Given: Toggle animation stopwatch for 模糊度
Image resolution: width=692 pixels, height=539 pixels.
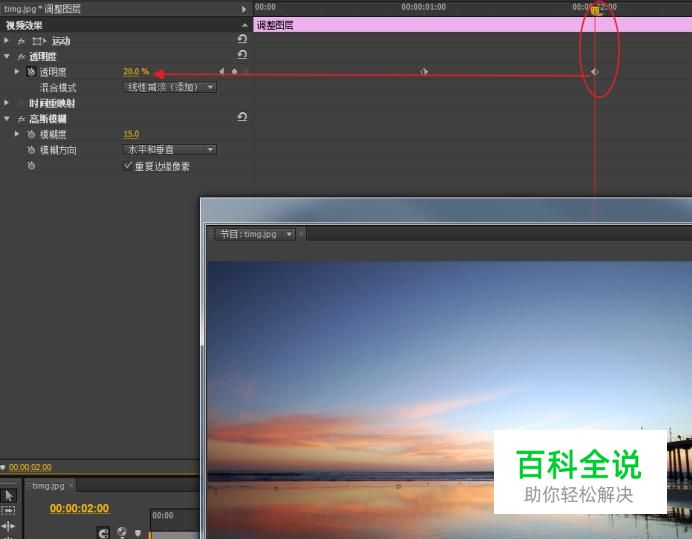Looking at the screenshot, I should pyautogui.click(x=31, y=134).
